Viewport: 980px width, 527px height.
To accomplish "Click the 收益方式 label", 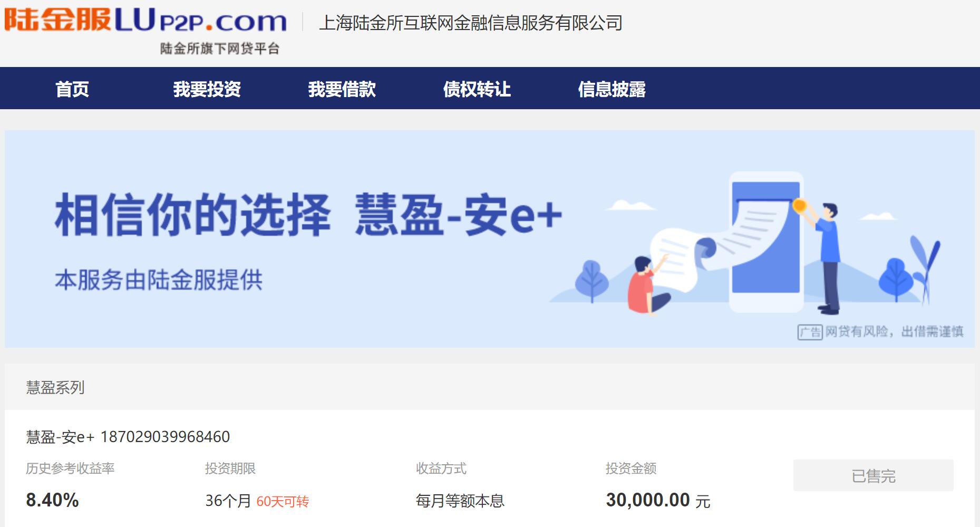I will pyautogui.click(x=441, y=468).
